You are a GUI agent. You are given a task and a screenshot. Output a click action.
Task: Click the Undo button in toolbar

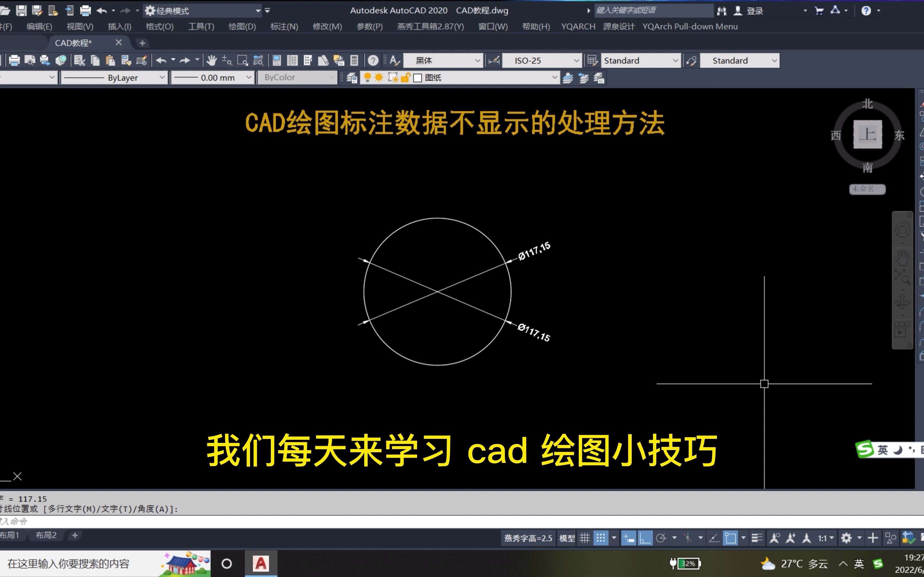[x=101, y=10]
